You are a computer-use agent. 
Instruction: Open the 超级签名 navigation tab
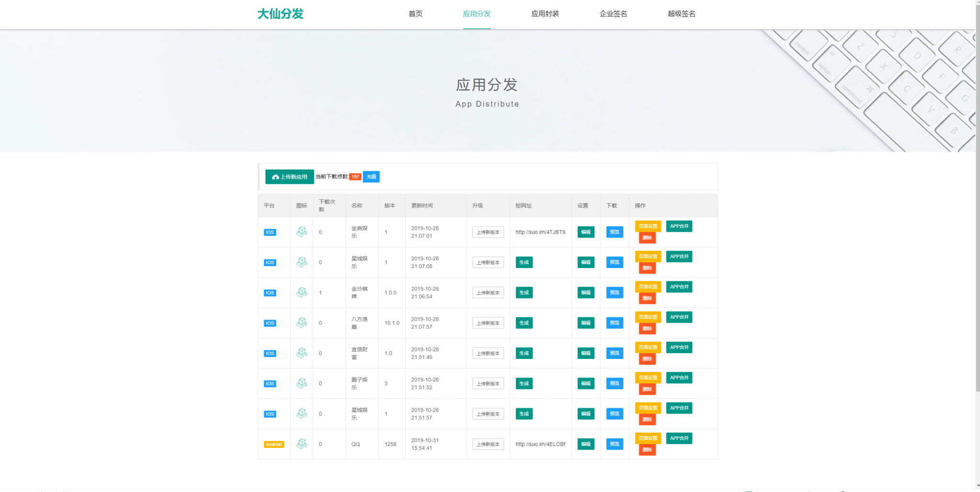[x=681, y=14]
